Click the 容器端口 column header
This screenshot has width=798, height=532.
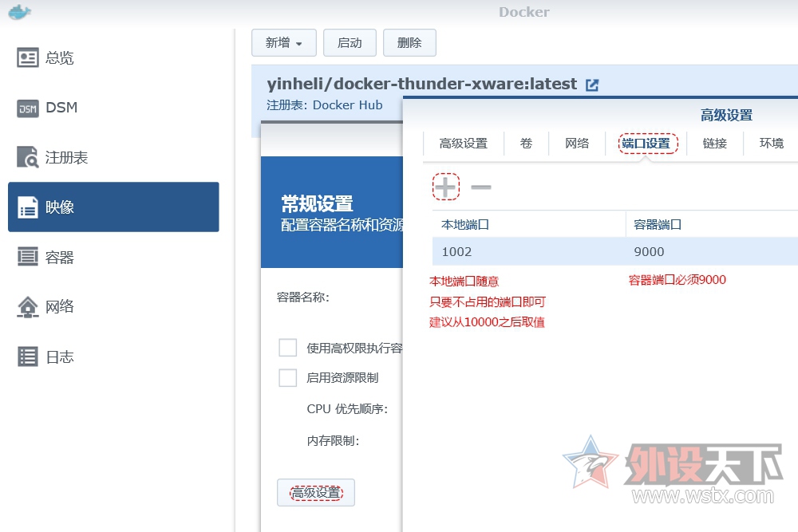(712, 224)
